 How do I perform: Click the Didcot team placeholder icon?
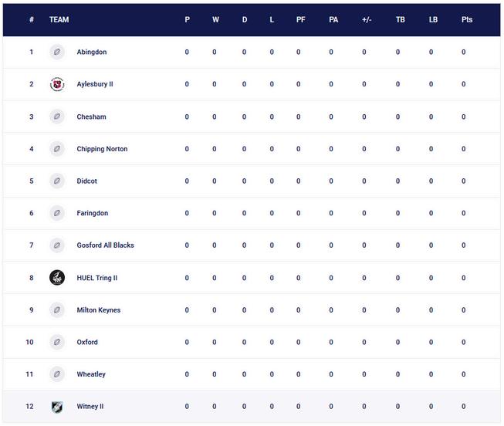[57, 181]
